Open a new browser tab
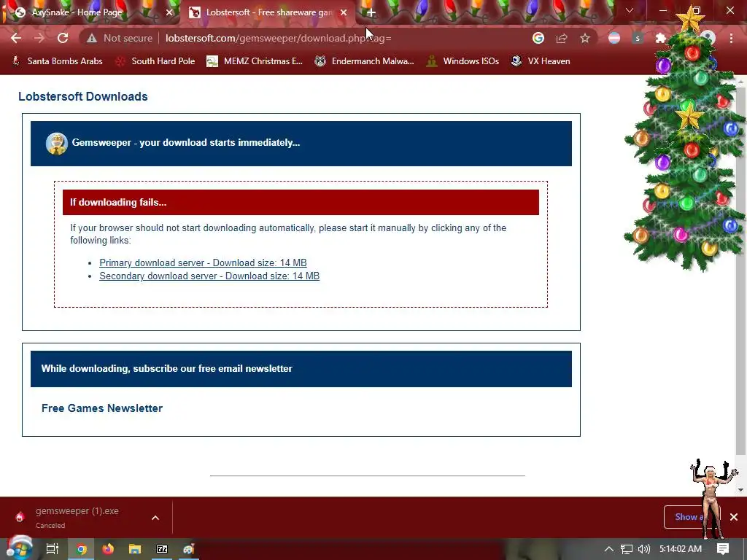The image size is (747, 560). [371, 13]
